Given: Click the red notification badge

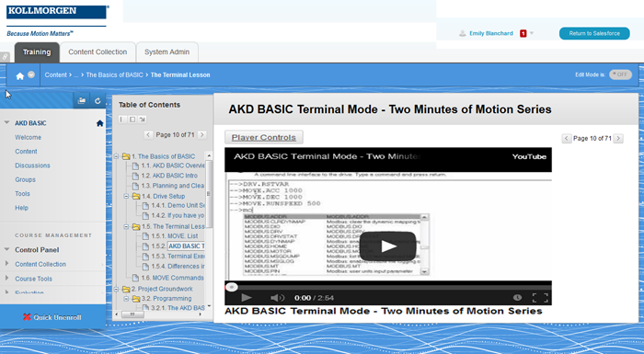Looking at the screenshot, I should click(x=523, y=33).
